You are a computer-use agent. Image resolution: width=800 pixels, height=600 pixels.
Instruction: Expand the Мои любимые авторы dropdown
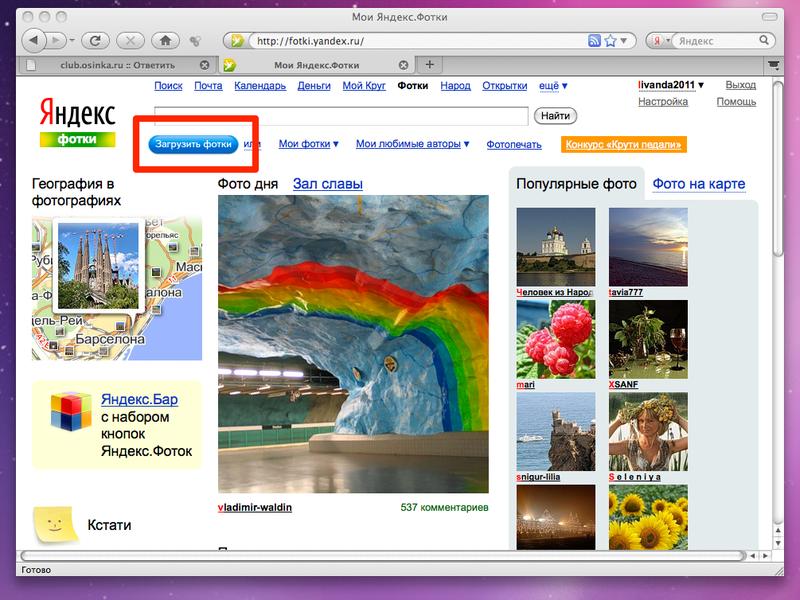[x=413, y=144]
